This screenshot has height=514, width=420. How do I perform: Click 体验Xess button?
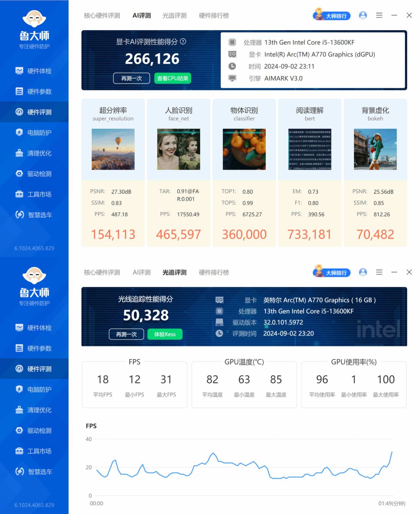tap(165, 334)
